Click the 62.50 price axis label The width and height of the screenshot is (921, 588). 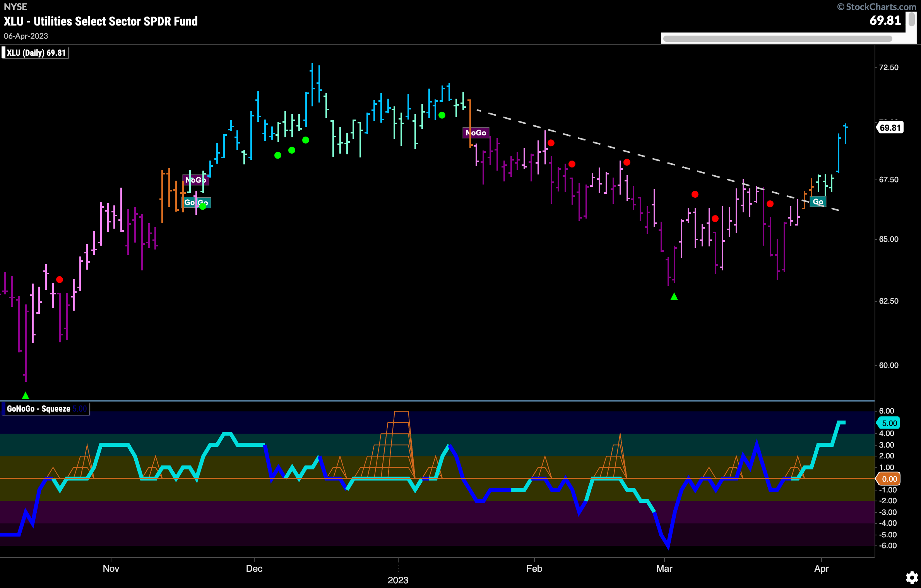click(888, 301)
